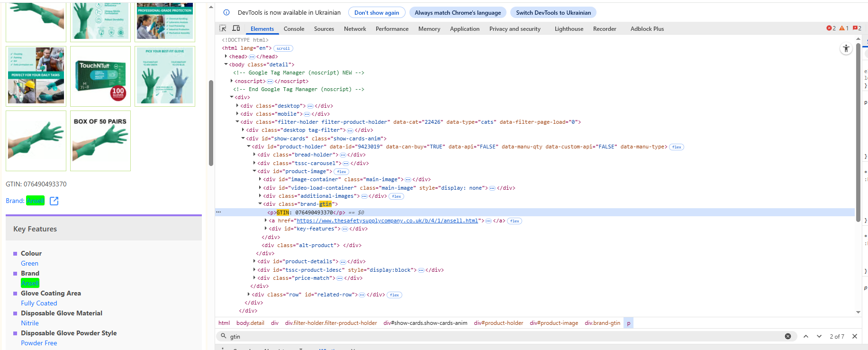The width and height of the screenshot is (868, 350).
Task: Click the scroll badge on html tag
Action: coord(283,48)
